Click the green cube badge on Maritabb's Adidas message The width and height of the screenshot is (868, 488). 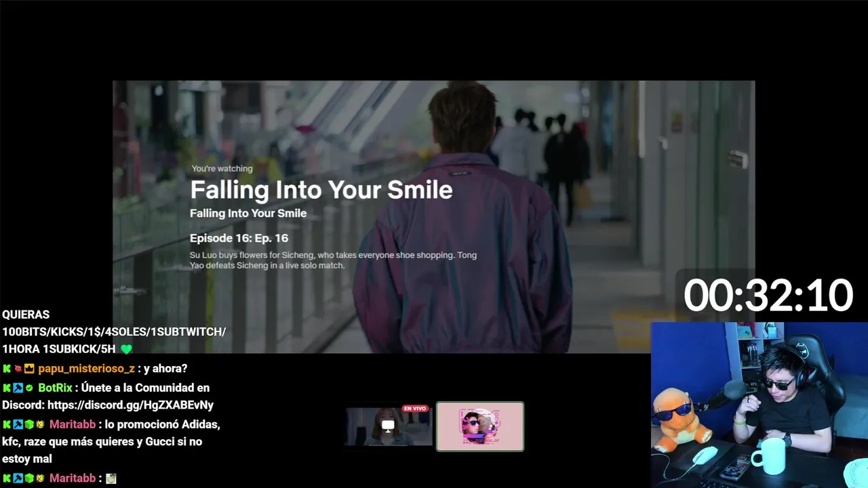pos(29,424)
